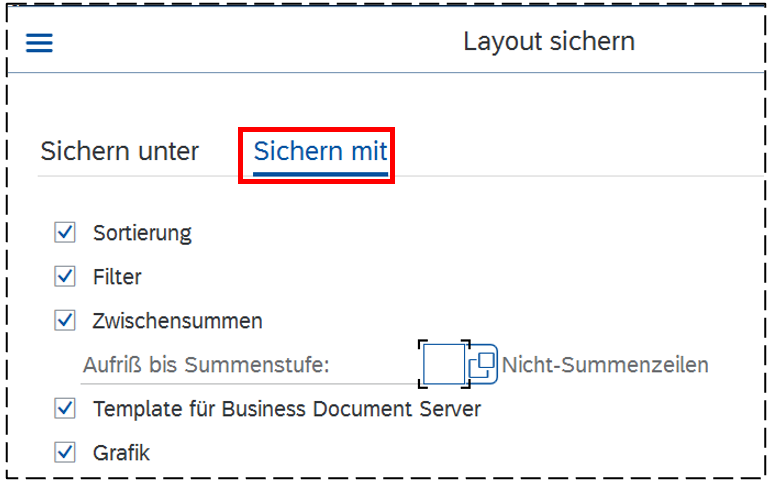Toggle the Grafik checkbox
Viewport: 771px width, 485px height.
click(66, 452)
